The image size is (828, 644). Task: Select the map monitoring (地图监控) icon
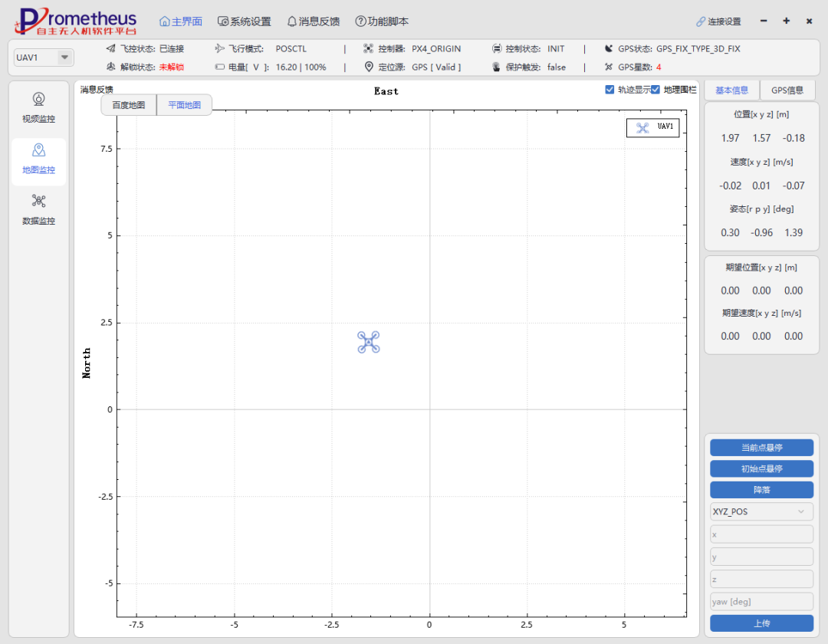[x=38, y=150]
